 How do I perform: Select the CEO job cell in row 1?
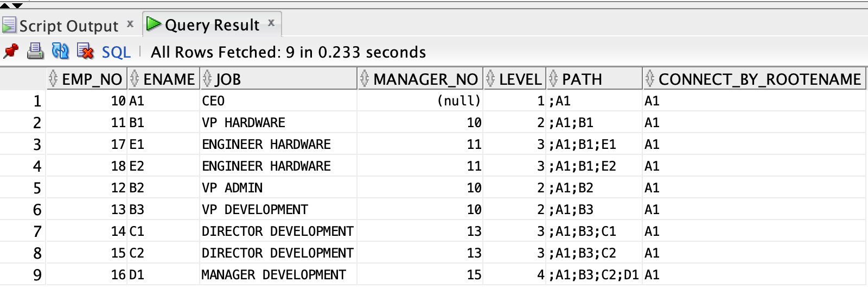(x=213, y=101)
